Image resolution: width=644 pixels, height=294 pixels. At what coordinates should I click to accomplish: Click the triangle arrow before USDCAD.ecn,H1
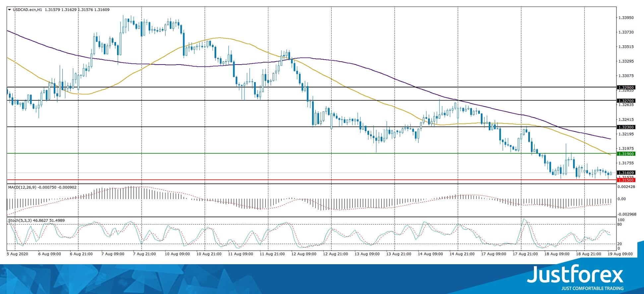[10, 10]
